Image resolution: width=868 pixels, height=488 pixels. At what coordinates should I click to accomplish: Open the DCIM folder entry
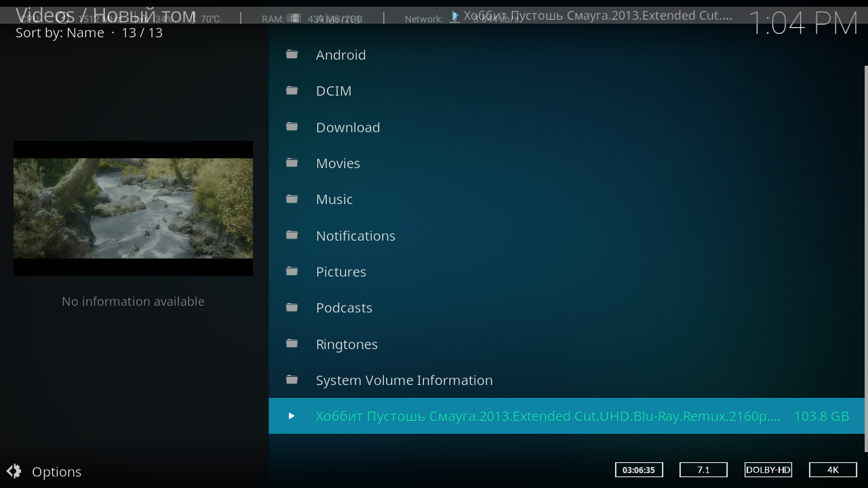(x=567, y=91)
